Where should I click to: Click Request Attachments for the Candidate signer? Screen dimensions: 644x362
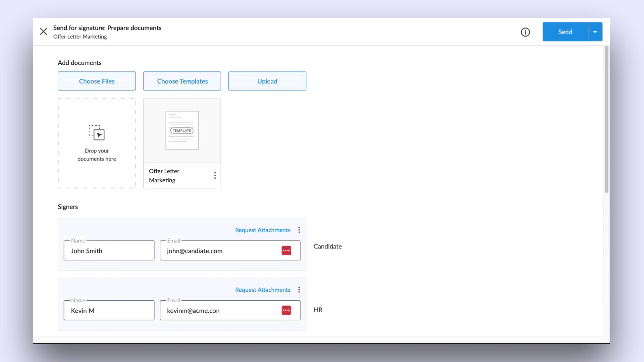263,230
